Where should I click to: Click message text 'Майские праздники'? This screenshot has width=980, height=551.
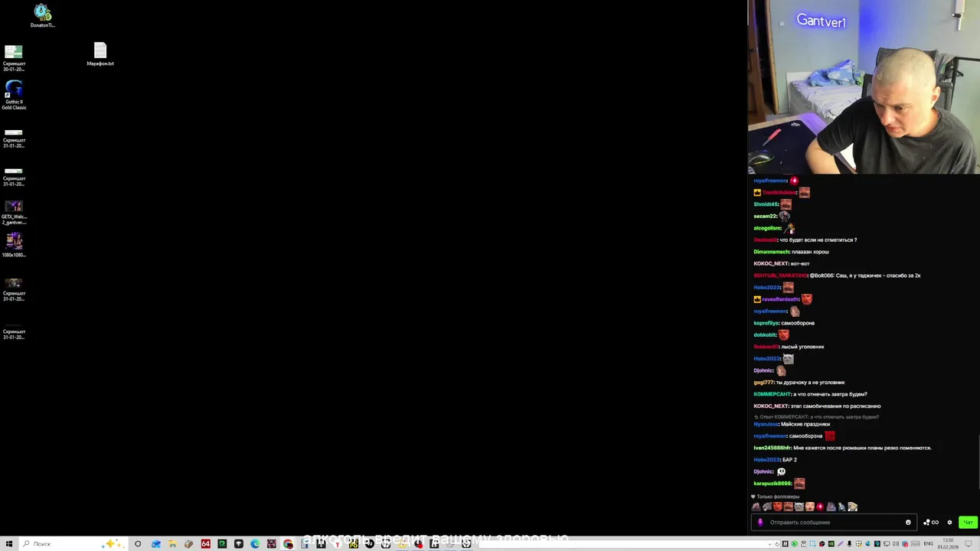pos(805,424)
